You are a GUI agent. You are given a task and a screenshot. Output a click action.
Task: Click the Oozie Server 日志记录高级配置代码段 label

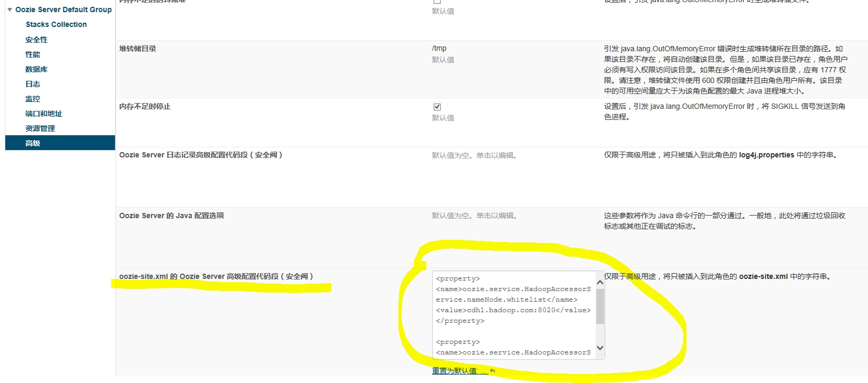point(201,155)
